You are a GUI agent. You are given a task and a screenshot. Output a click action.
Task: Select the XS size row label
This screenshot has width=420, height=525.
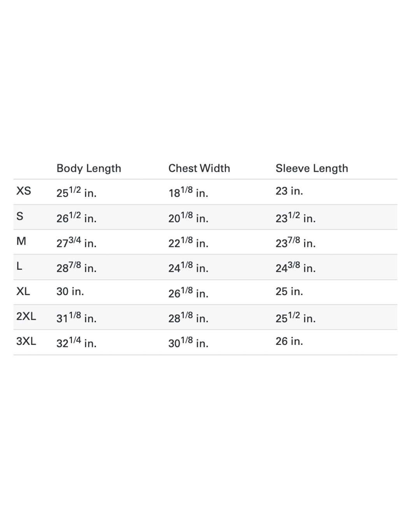pyautogui.click(x=24, y=191)
